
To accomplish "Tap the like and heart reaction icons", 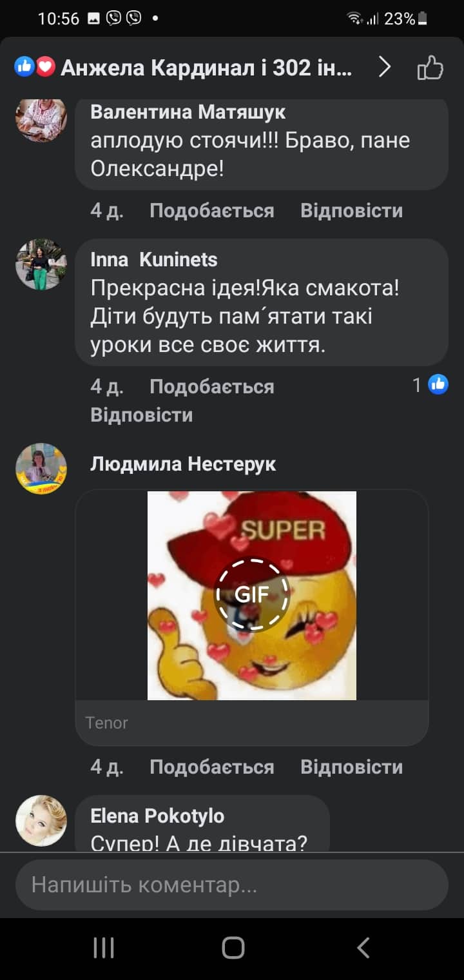I will 35,66.
